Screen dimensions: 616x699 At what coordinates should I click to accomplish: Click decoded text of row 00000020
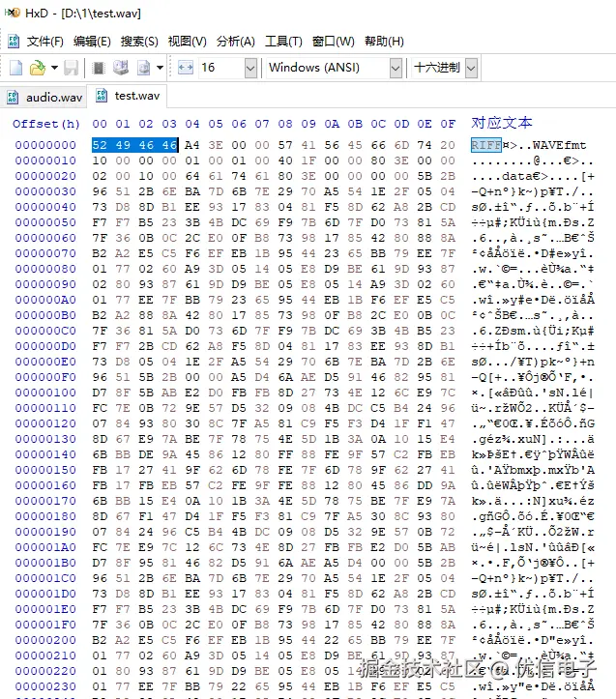pyautogui.click(x=533, y=176)
